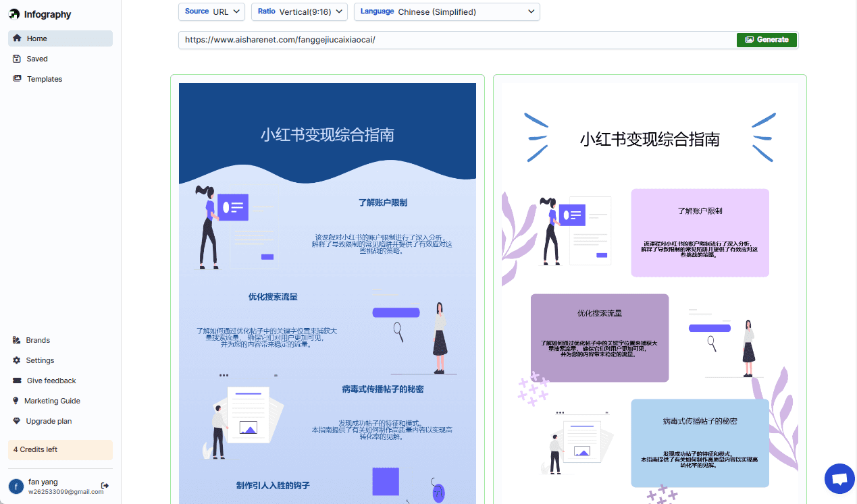Click the logout icon beside fan yang
Viewport: 857px width, 504px height.
tap(105, 486)
